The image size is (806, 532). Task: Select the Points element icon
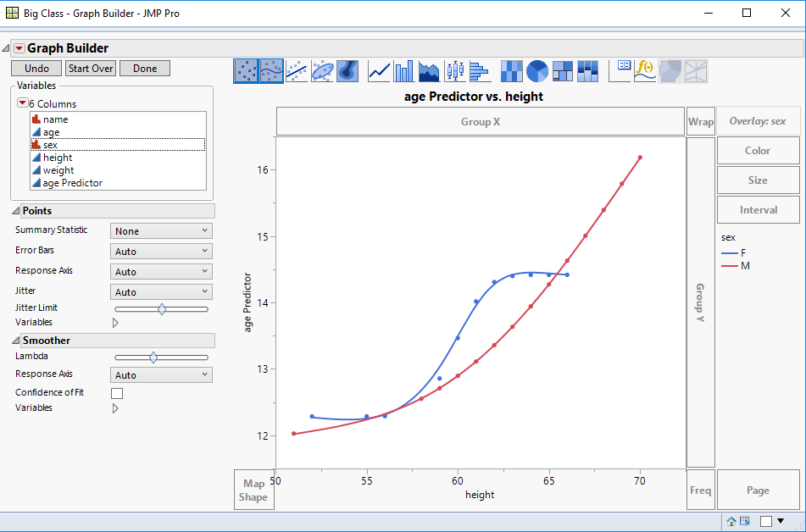(x=243, y=71)
